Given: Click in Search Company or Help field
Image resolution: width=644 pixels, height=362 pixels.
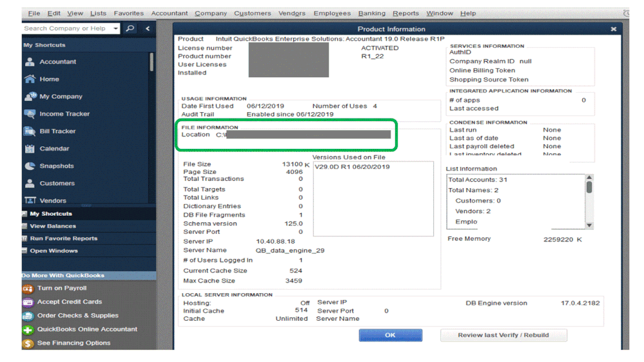Looking at the screenshot, I should point(67,28).
